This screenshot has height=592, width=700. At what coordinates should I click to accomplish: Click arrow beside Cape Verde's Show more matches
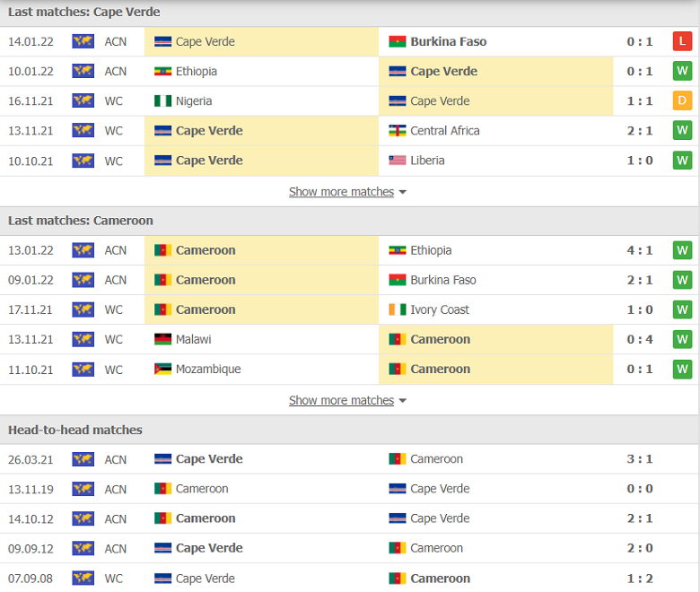point(402,192)
